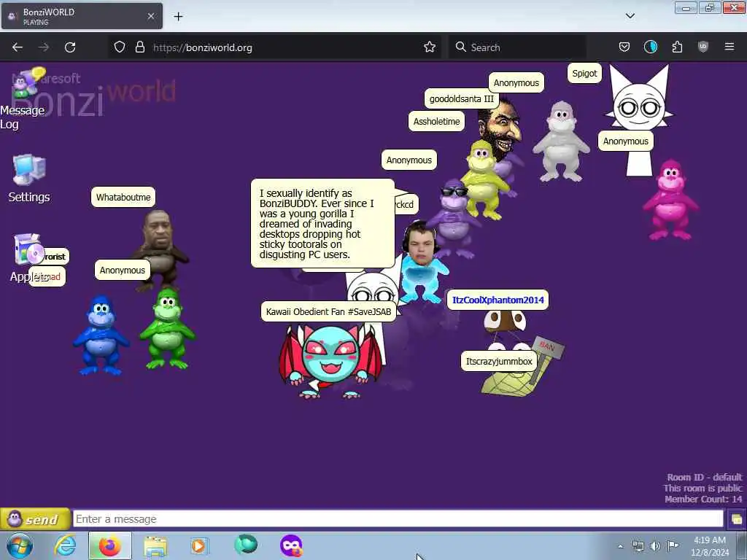Viewport: 747px width, 560px height.
Task: Open the Firefox hamburger menu
Action: 729,47
